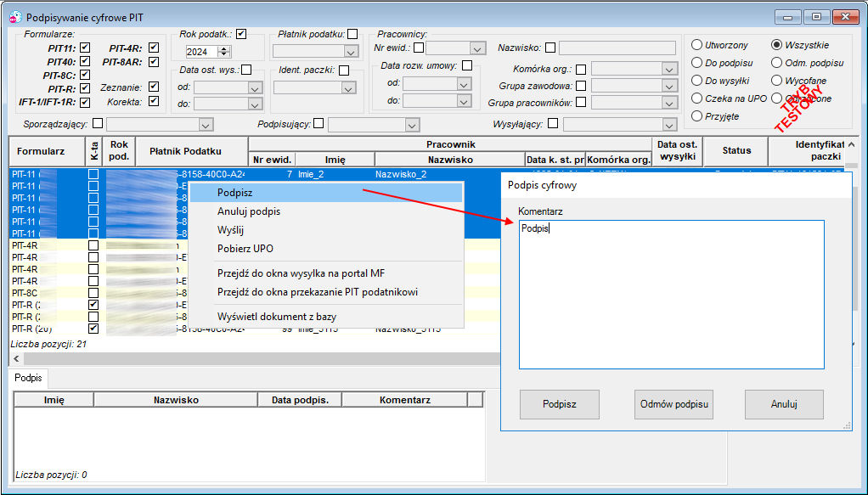Toggle the PIT40 checkbox
The height and width of the screenshot is (495, 868).
coord(85,61)
